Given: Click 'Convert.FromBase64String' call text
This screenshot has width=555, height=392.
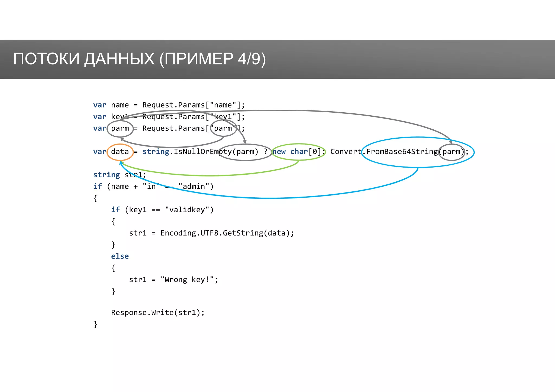Looking at the screenshot, I should point(384,152).
